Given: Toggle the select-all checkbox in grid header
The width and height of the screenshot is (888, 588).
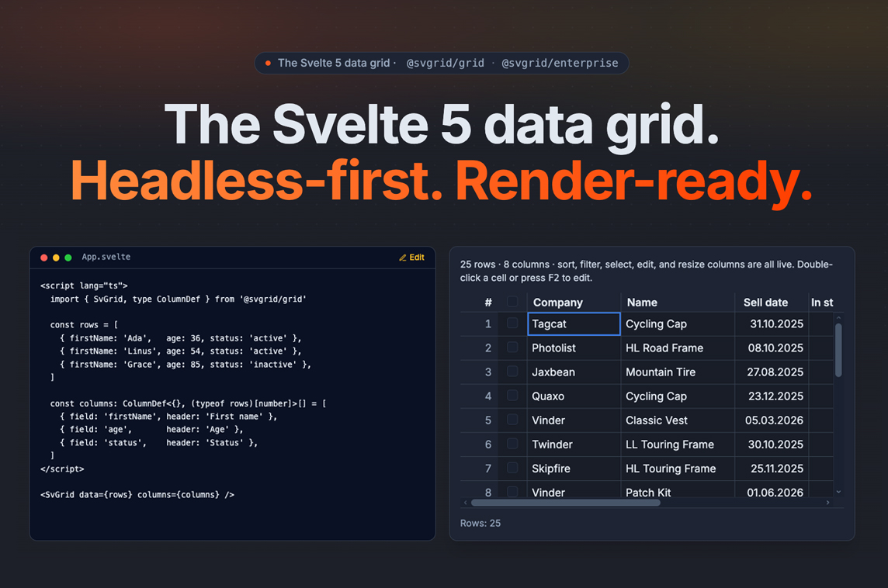Looking at the screenshot, I should point(512,302).
